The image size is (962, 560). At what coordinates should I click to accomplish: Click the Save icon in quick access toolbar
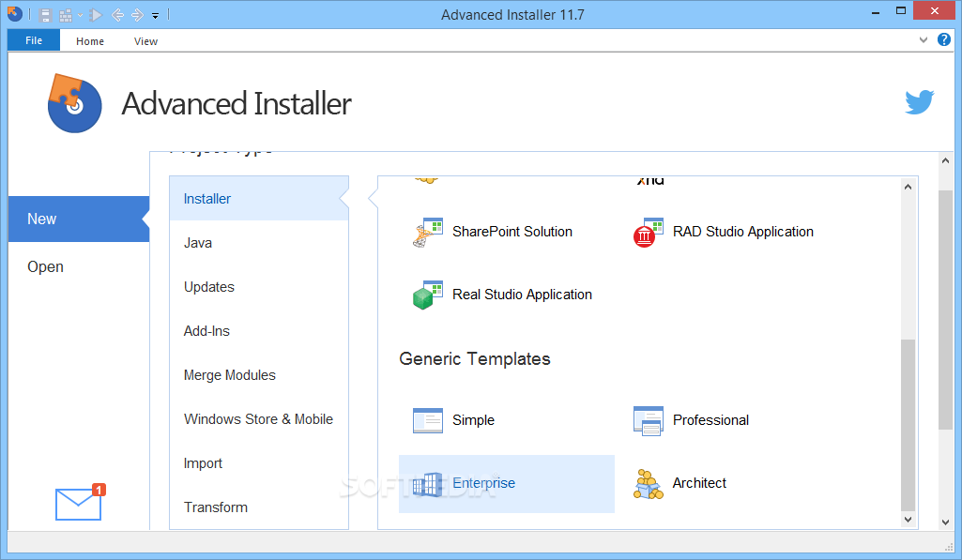[x=45, y=15]
